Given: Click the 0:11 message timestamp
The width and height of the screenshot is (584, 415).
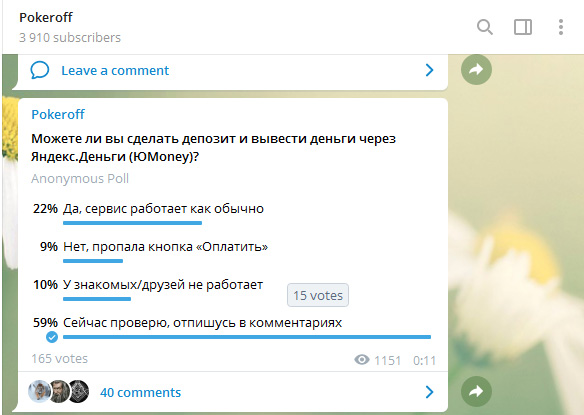Looking at the screenshot, I should point(424,361).
